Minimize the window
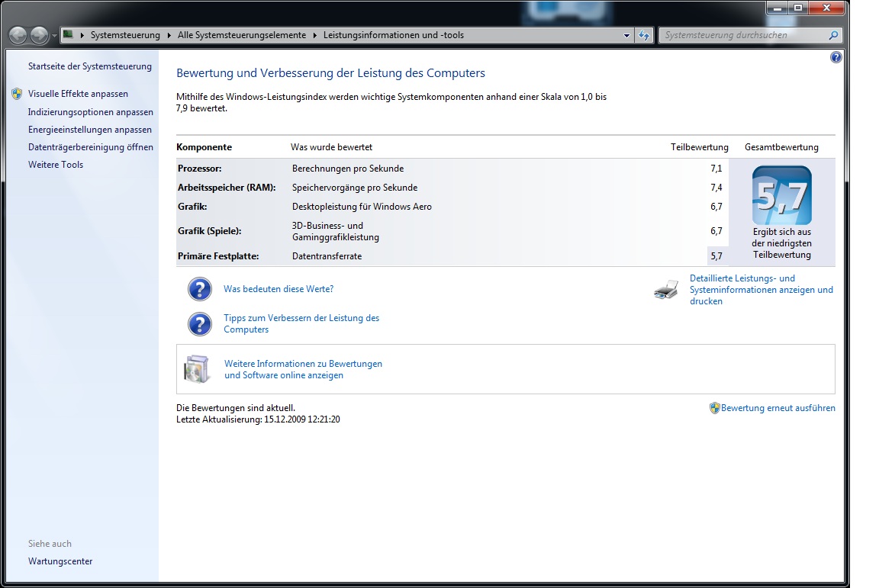879x588 pixels. tap(778, 8)
